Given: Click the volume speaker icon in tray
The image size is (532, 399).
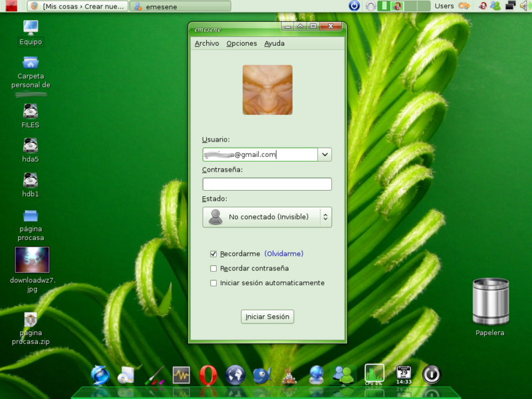Looking at the screenshot, I should click(524, 6).
